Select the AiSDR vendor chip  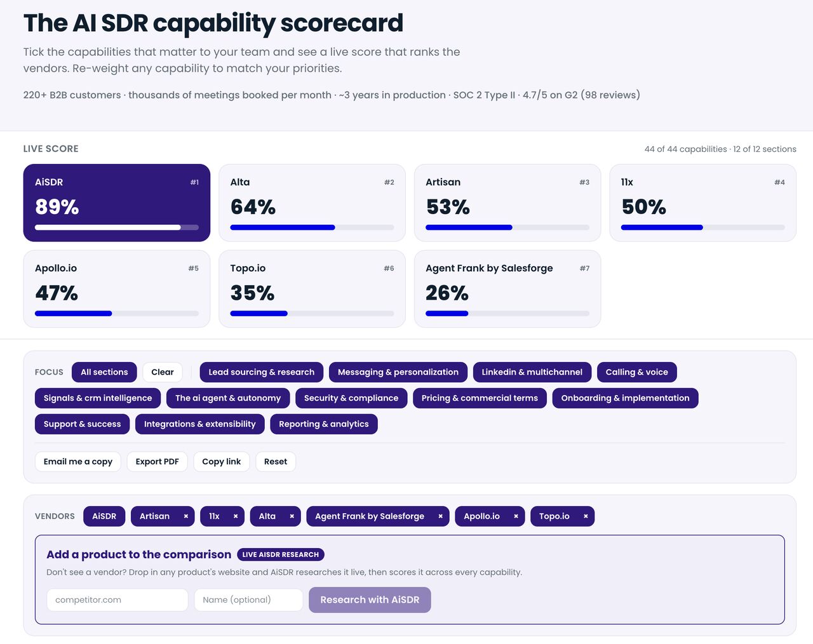104,516
